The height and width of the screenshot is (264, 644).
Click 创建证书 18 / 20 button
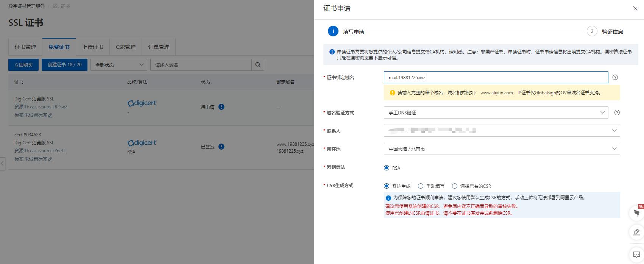[x=64, y=65]
